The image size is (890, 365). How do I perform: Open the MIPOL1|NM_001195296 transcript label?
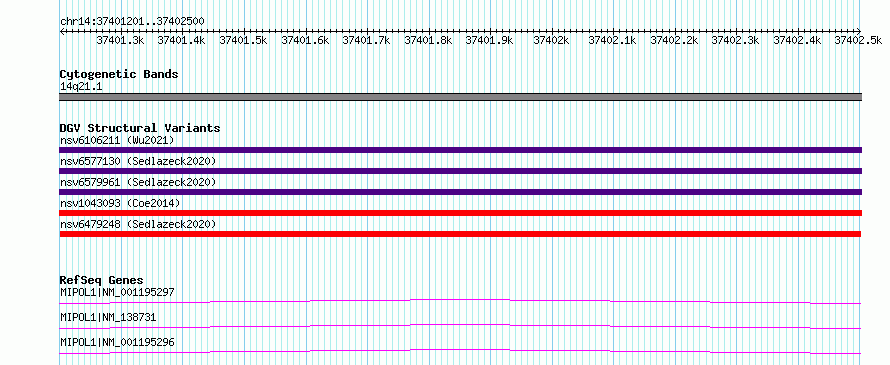point(117,343)
